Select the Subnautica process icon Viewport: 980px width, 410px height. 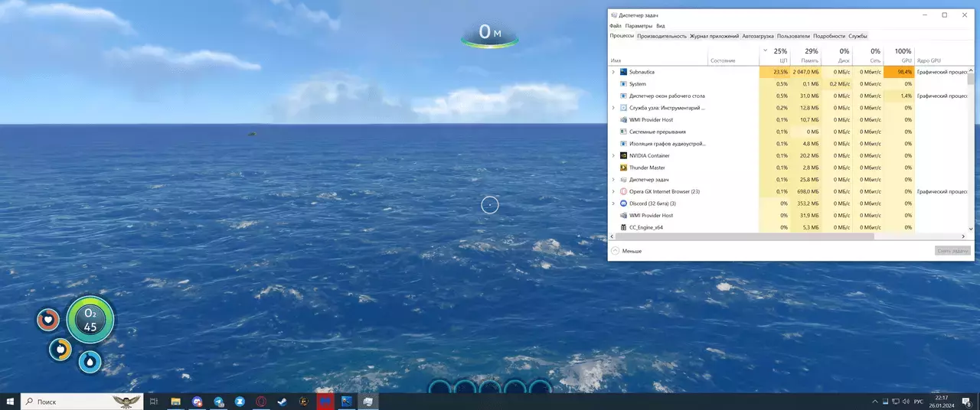(623, 72)
